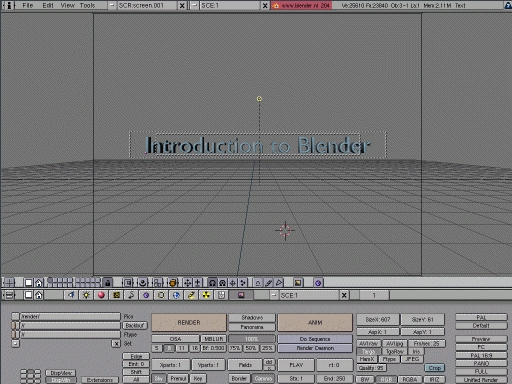Open the File menu
Viewport: 512px width, 384px height.
(x=28, y=5)
